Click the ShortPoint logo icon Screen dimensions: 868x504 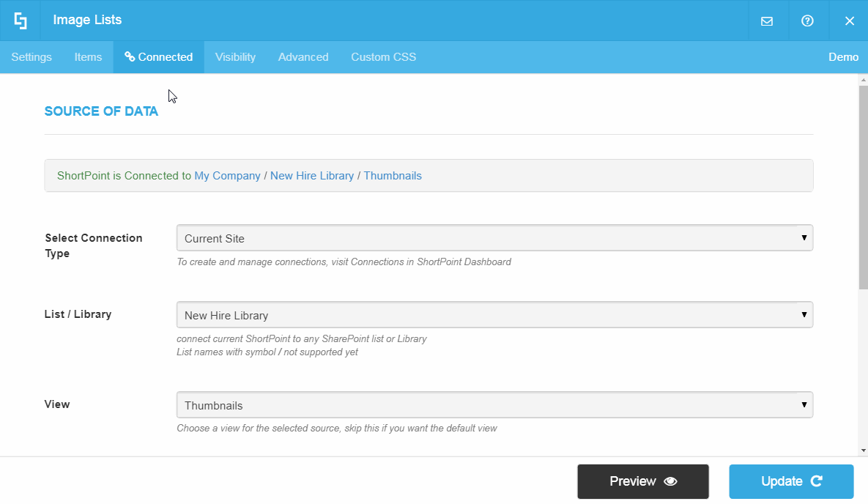(20, 20)
